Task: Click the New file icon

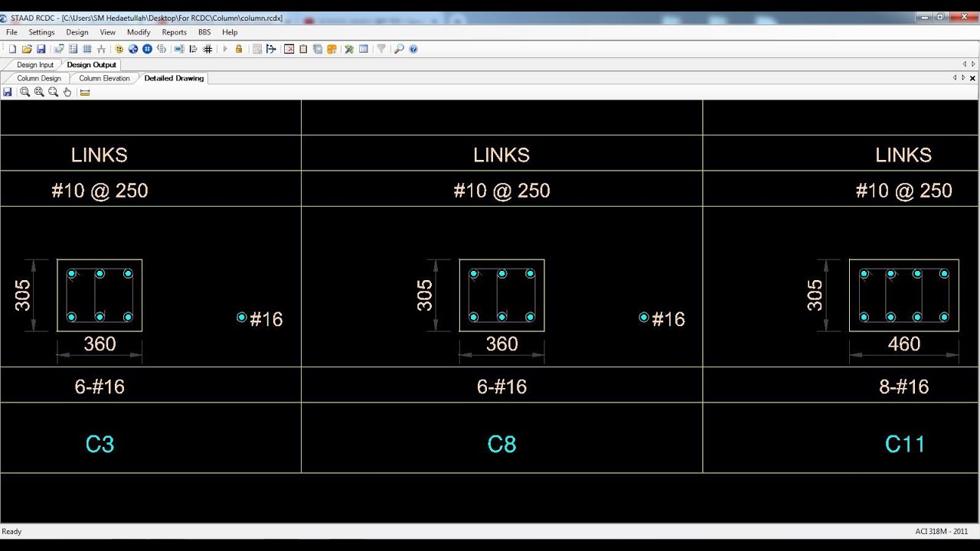Action: (12, 49)
